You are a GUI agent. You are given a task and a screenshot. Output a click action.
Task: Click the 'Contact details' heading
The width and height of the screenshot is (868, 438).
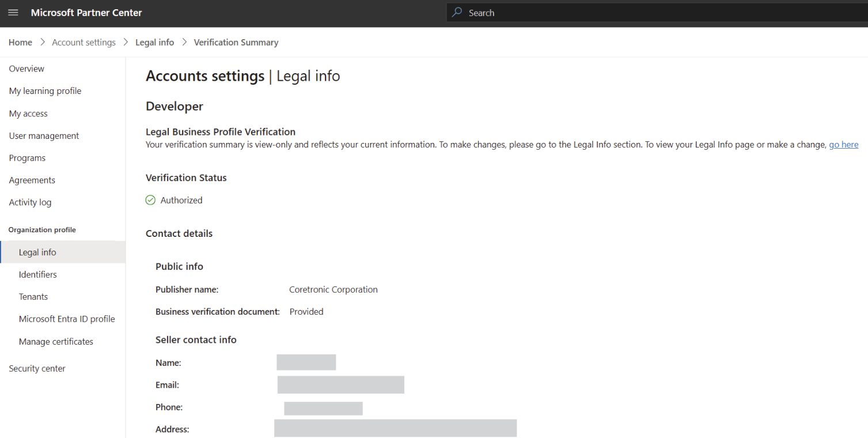click(179, 233)
